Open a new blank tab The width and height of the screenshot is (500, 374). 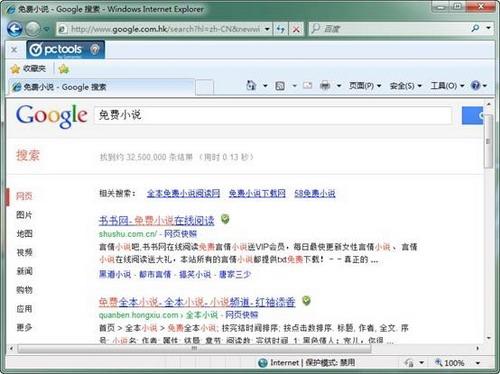[x=204, y=87]
